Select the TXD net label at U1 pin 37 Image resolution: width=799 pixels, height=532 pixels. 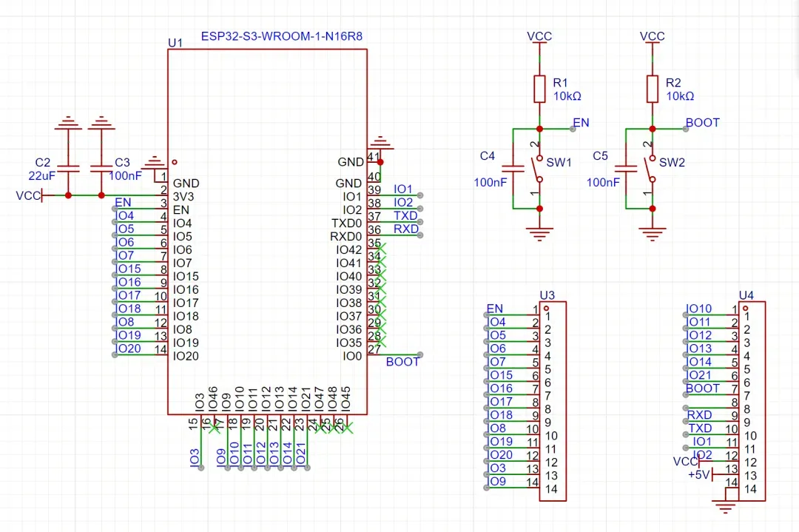pyautogui.click(x=405, y=215)
